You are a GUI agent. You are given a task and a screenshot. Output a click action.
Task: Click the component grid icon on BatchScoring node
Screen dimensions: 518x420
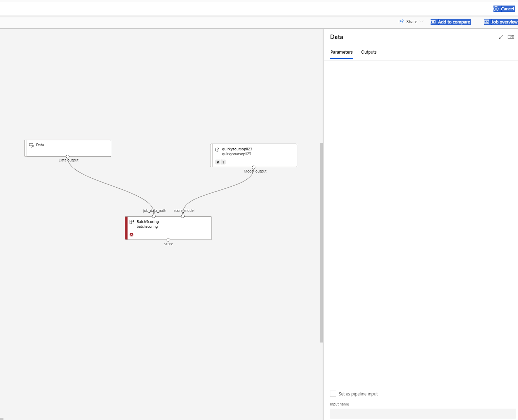point(132,222)
